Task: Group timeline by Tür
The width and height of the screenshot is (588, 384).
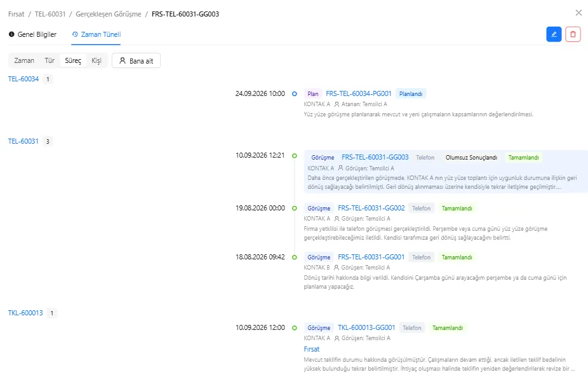Action: 50,60
